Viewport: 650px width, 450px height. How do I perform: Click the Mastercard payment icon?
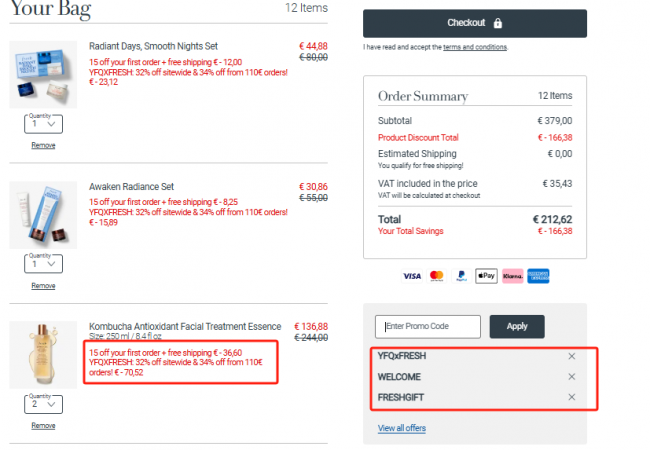coord(437,276)
